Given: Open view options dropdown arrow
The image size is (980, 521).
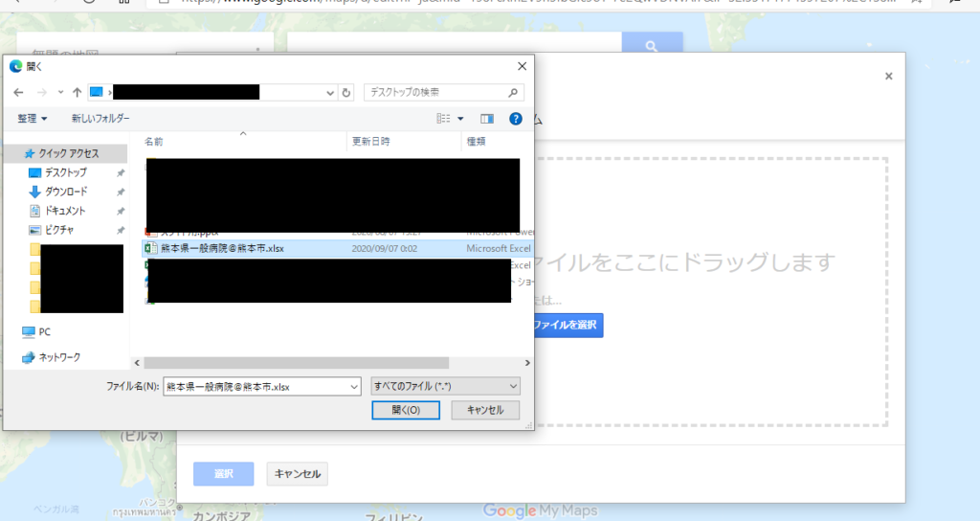Looking at the screenshot, I should click(x=460, y=118).
